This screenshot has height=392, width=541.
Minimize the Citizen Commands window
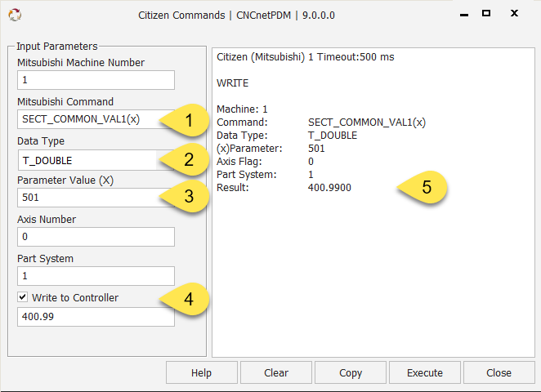pos(464,14)
